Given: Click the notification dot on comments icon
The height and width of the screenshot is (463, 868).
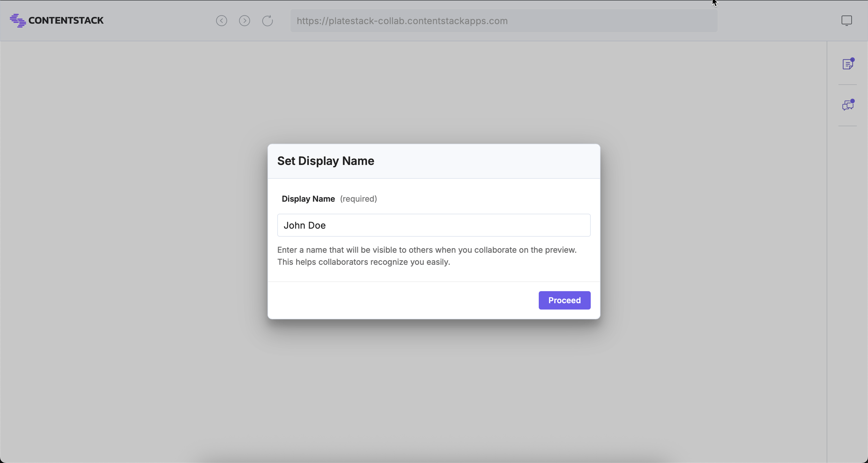Looking at the screenshot, I should [852, 101].
